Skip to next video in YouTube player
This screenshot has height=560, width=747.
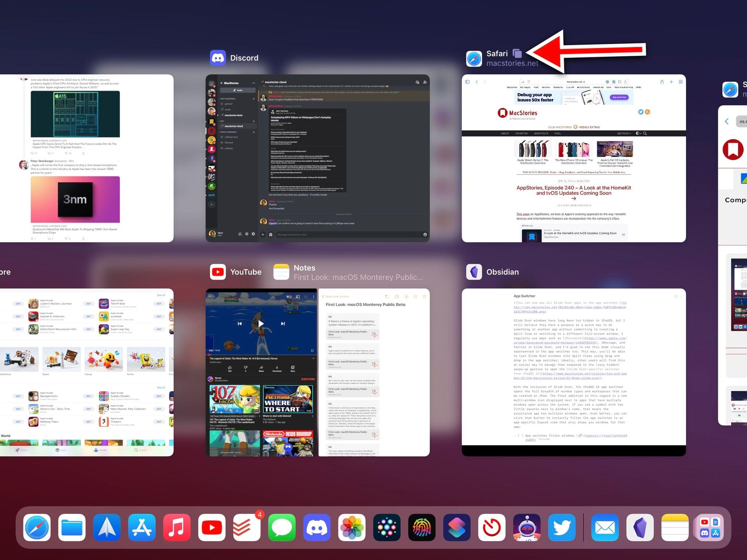pos(283,324)
